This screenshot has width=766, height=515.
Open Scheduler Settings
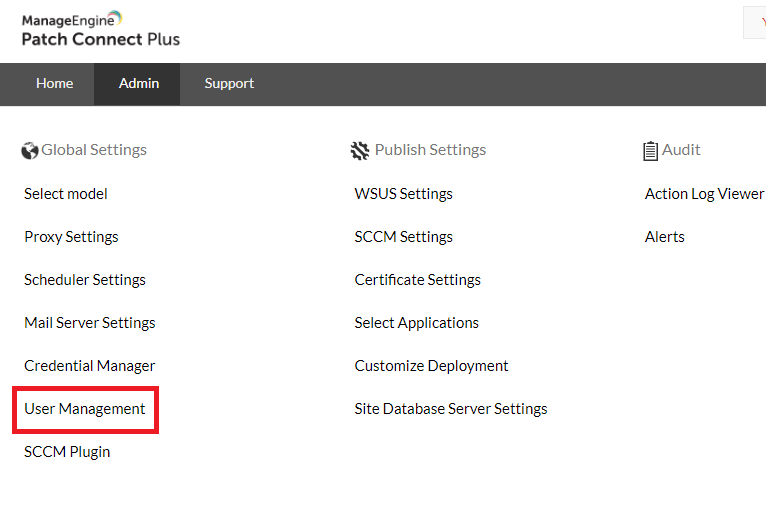click(x=85, y=280)
